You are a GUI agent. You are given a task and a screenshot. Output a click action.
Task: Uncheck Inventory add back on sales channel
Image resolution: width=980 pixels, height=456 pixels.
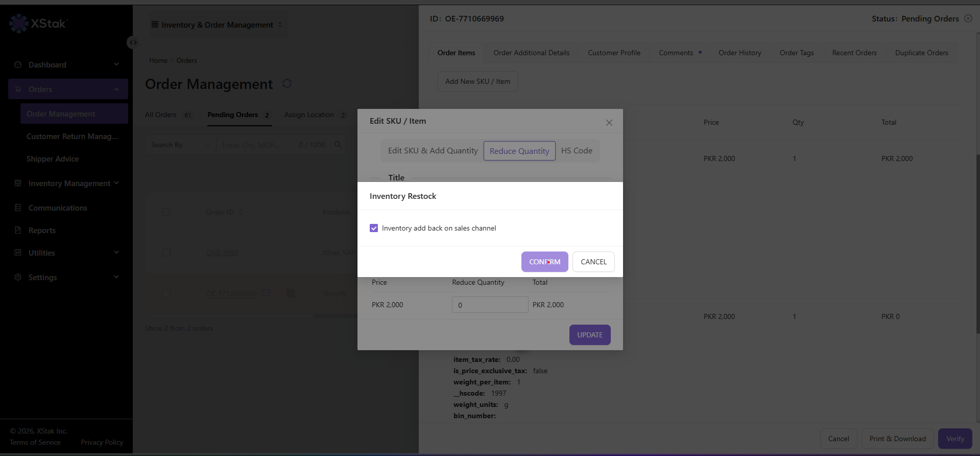pyautogui.click(x=374, y=228)
